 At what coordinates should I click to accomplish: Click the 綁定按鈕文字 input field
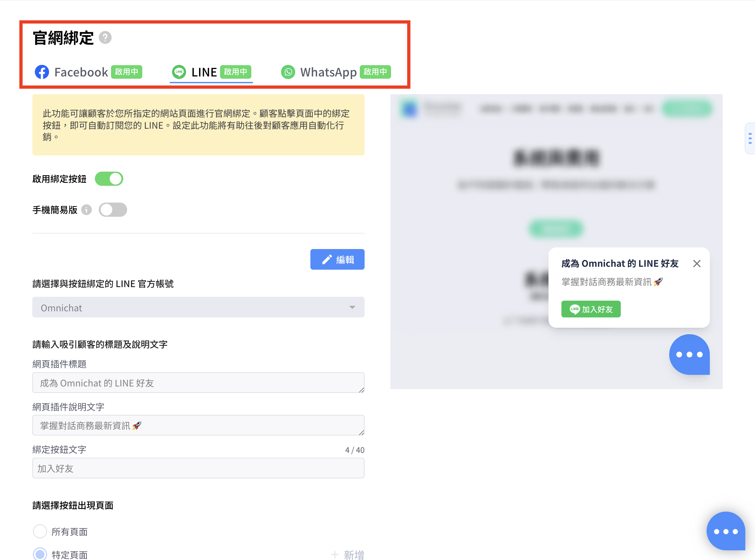[x=198, y=468]
